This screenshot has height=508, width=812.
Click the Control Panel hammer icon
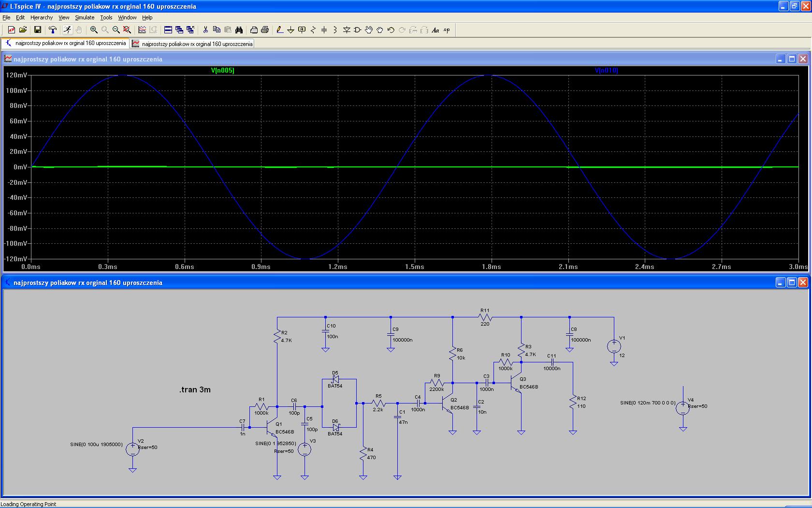53,30
